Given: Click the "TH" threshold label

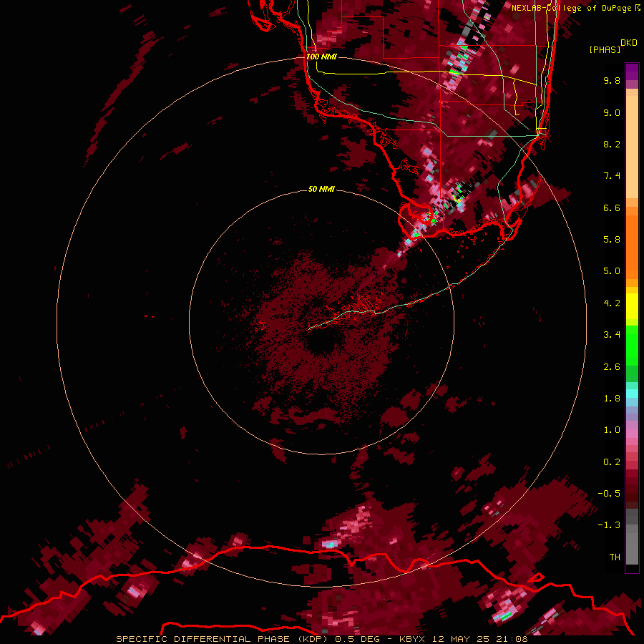Looking at the screenshot, I should [615, 557].
